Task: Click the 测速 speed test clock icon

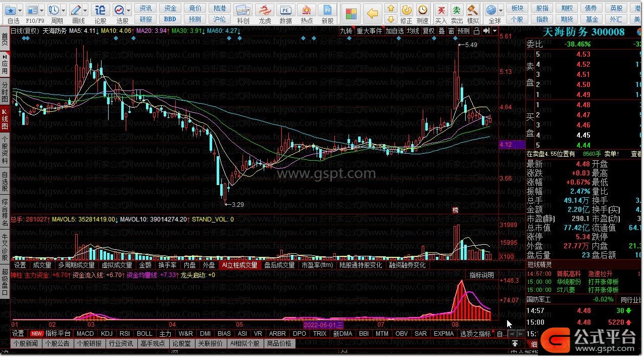Action: pos(422,10)
